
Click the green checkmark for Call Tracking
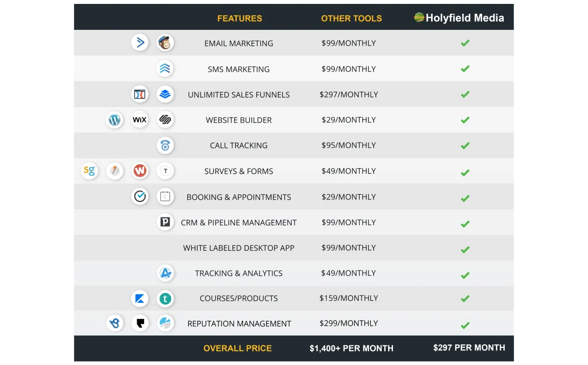click(x=465, y=146)
